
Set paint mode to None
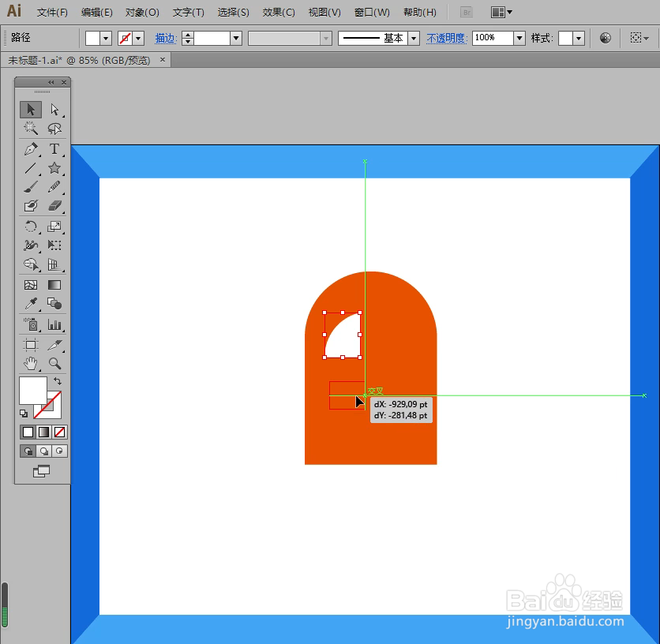point(59,432)
